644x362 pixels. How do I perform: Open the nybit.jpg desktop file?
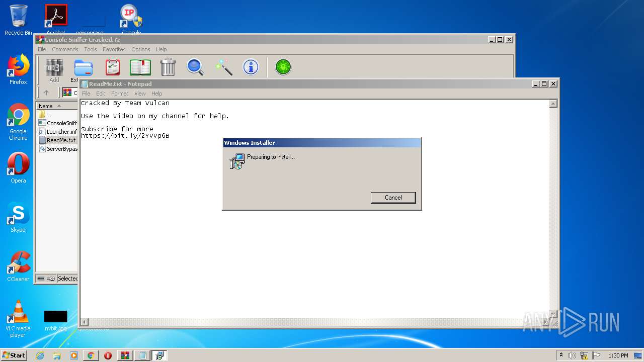pos(55,320)
